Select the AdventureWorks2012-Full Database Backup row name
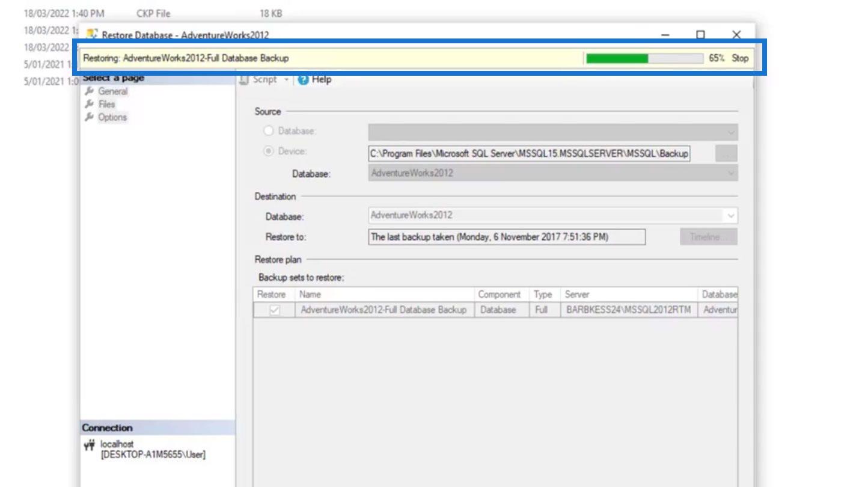Viewport: 868px width, 487px height. [x=384, y=310]
